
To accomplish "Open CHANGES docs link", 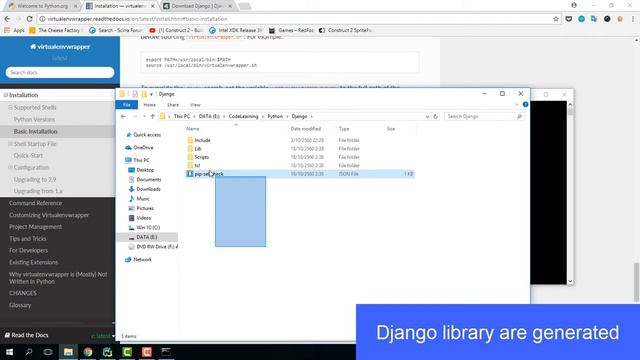I will pyautogui.click(x=23, y=293).
